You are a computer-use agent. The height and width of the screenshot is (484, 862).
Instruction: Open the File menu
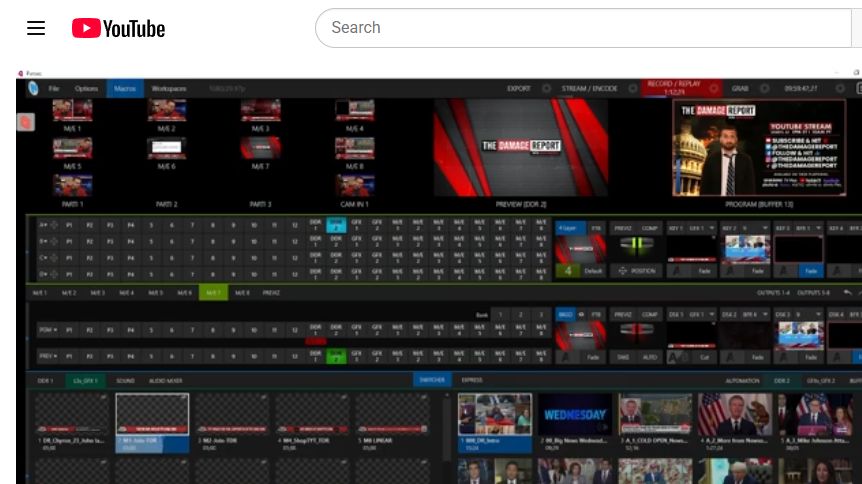[x=54, y=89]
